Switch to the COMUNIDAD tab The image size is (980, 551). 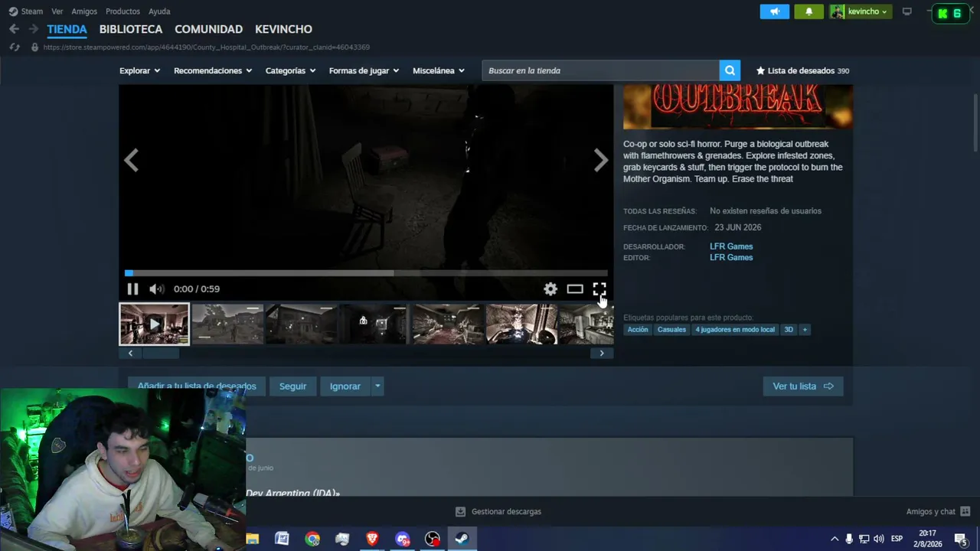208,29
